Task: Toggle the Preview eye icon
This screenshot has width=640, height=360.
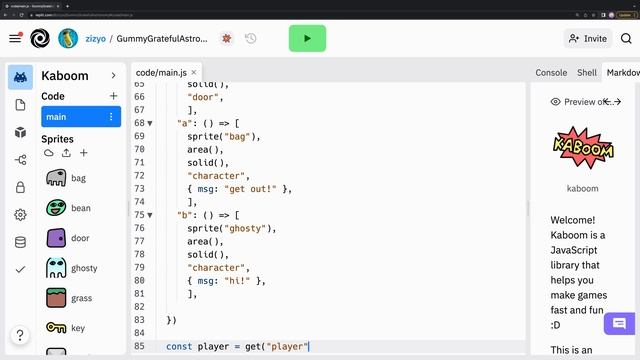Action: point(556,102)
